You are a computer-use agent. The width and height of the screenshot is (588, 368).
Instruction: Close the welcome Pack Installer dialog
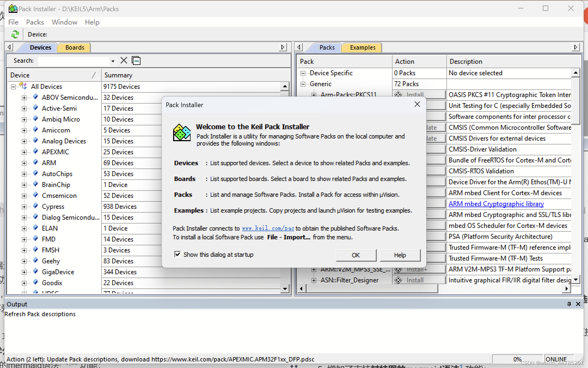[x=417, y=104]
